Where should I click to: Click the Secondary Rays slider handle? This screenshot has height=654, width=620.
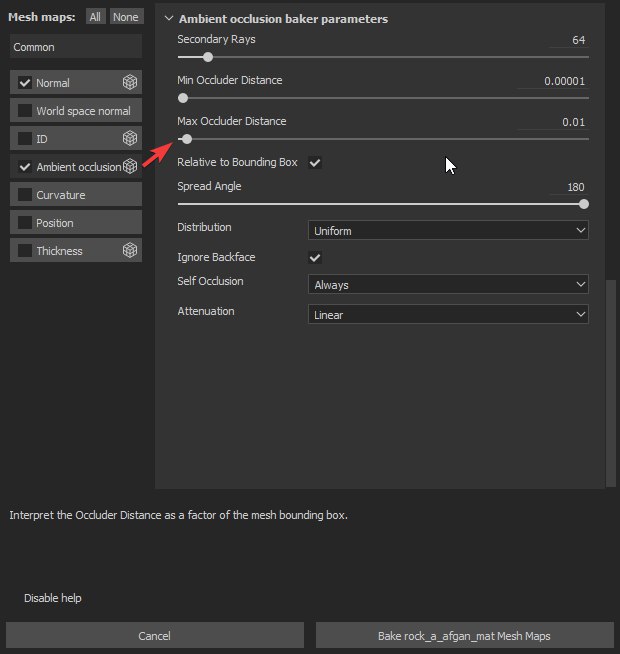point(208,57)
